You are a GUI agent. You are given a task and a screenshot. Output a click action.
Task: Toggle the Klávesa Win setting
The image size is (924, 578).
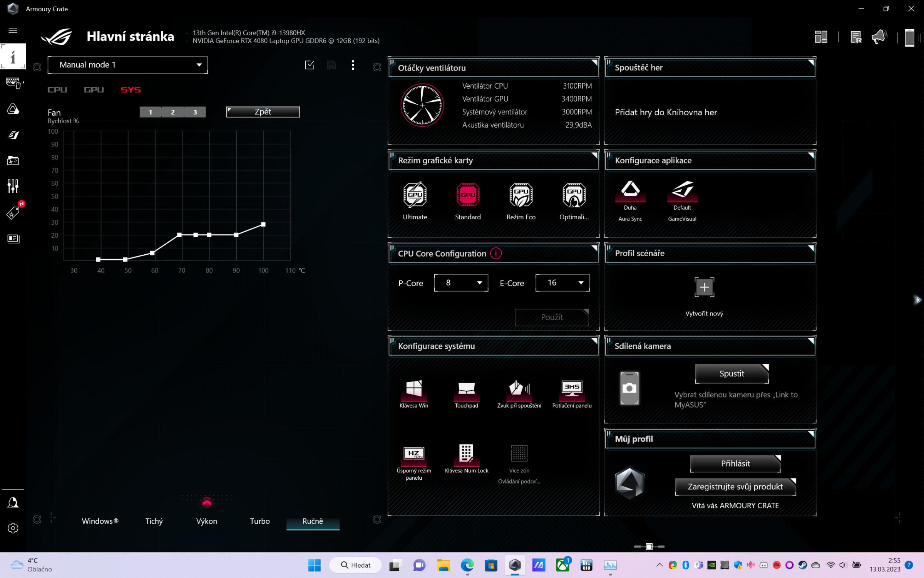(x=414, y=394)
